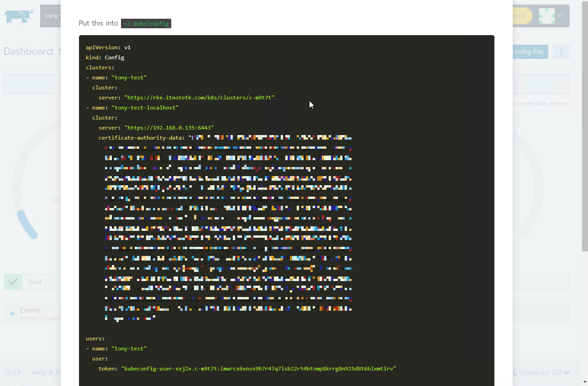Open the Download CLI dropdown
The image size is (588, 386).
(541, 372)
